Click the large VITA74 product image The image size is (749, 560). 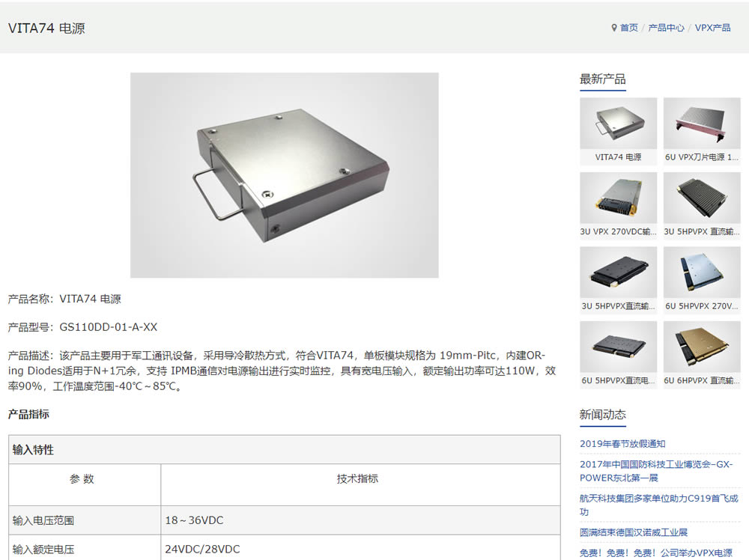284,175
